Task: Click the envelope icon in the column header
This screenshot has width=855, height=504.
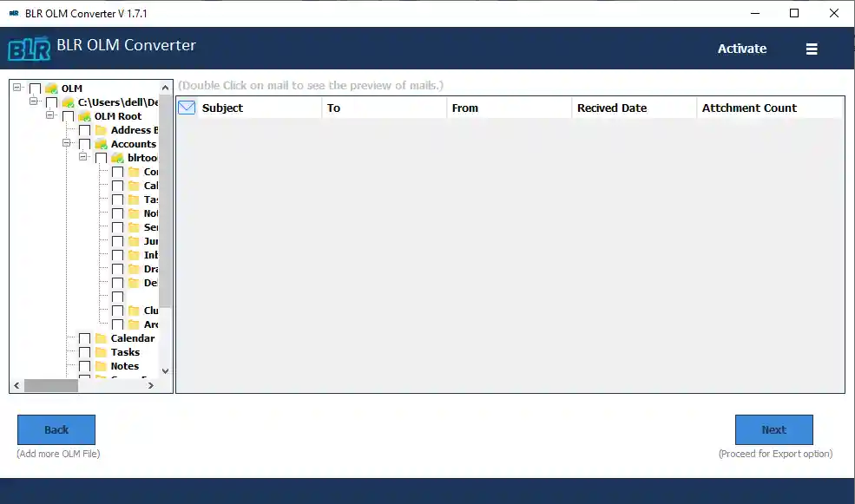Action: pos(187,108)
